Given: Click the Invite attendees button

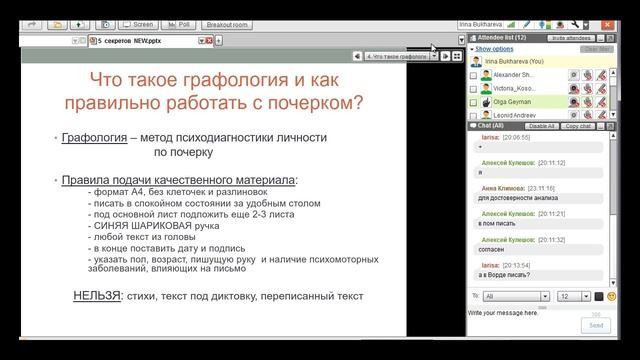Looking at the screenshot, I should click(571, 38).
